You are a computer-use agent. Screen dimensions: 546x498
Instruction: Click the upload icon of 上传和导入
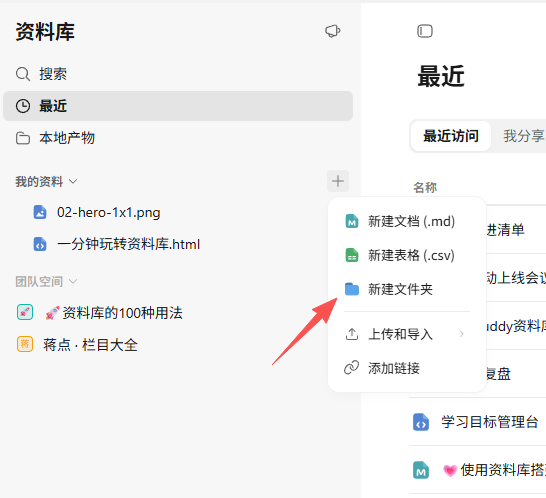click(x=352, y=334)
